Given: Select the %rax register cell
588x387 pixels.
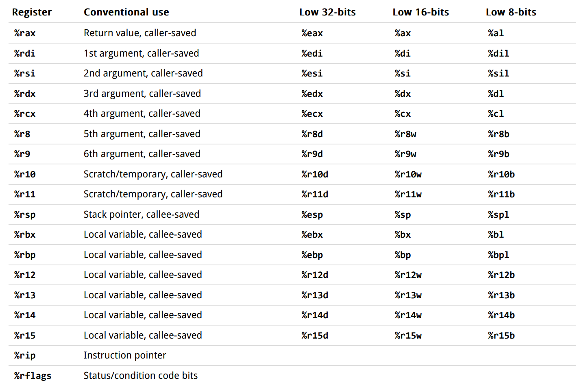Looking at the screenshot, I should [25, 33].
